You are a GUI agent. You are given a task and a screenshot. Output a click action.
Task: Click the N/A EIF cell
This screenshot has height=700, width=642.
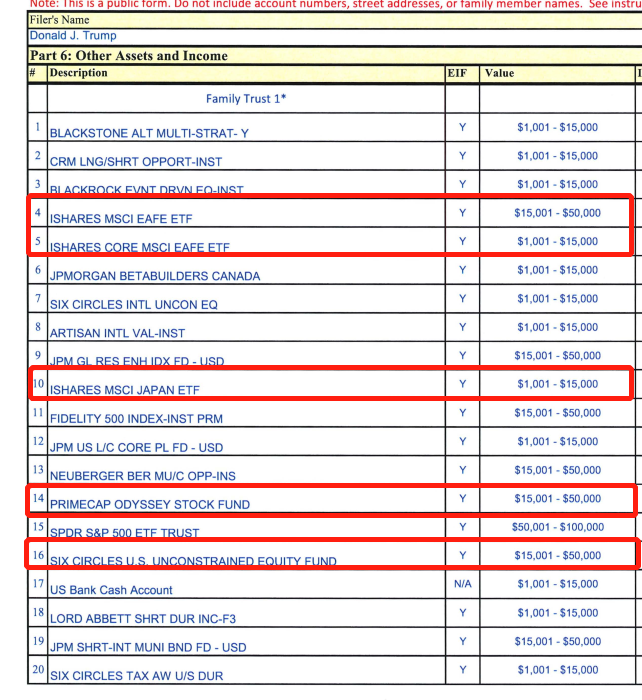[462, 584]
